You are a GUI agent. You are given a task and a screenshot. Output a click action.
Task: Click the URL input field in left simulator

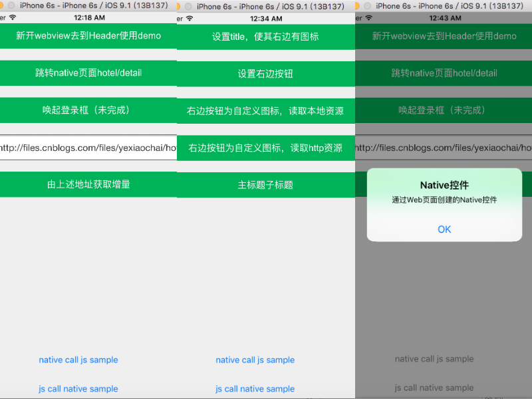click(x=88, y=148)
